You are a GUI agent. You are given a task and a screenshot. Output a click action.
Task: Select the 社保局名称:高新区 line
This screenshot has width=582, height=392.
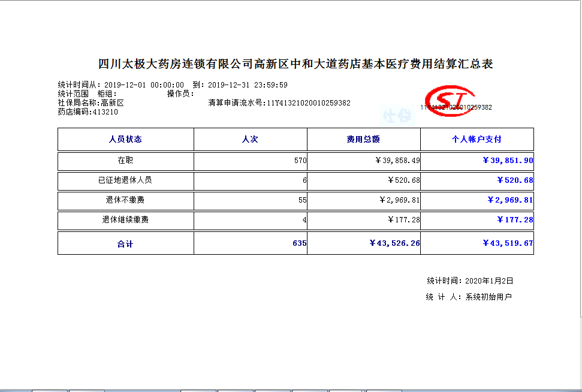pos(91,103)
